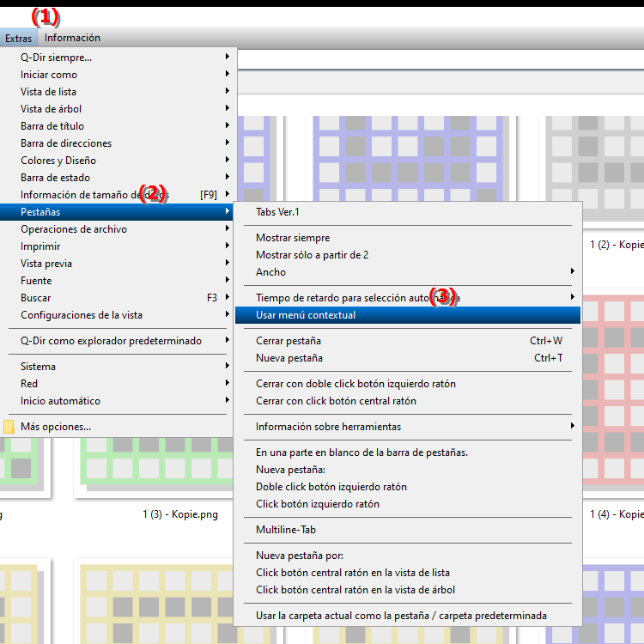Expand the Iniciar como submenu
The height and width of the screenshot is (644, 644).
pos(118,75)
